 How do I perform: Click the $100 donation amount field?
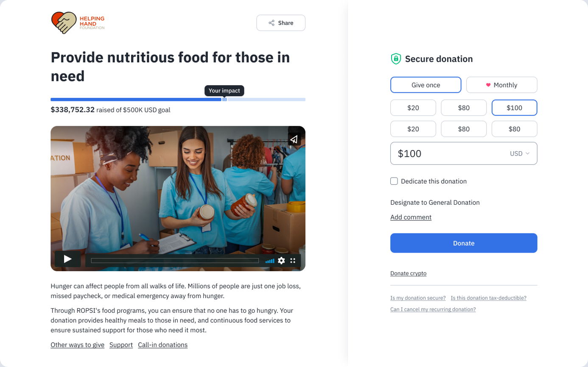(x=464, y=153)
